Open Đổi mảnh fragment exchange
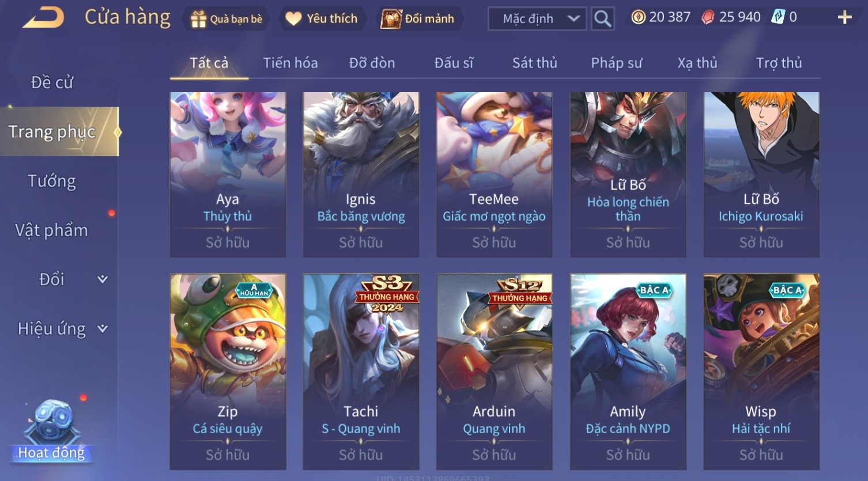Image resolution: width=868 pixels, height=481 pixels. 391,19
